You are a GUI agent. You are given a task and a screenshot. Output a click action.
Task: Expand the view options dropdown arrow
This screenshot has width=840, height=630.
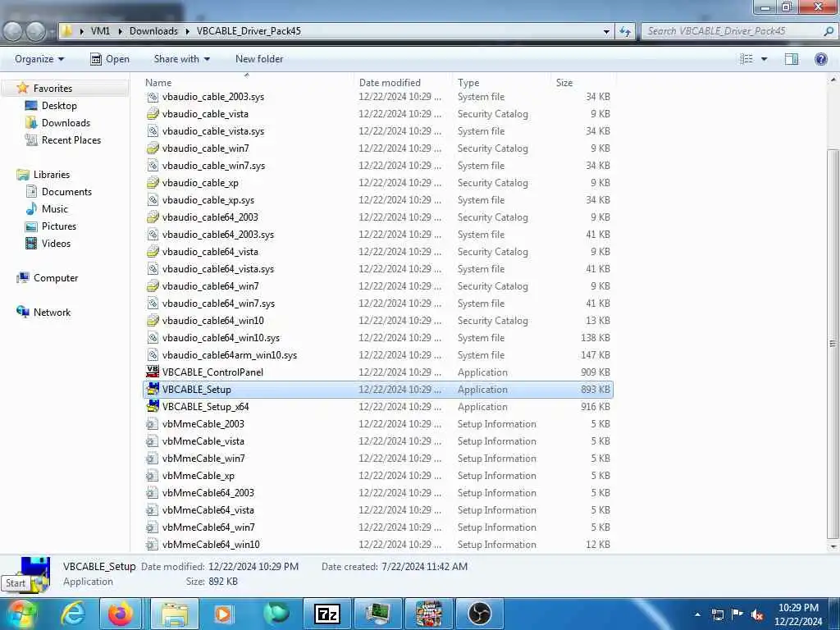tap(764, 59)
